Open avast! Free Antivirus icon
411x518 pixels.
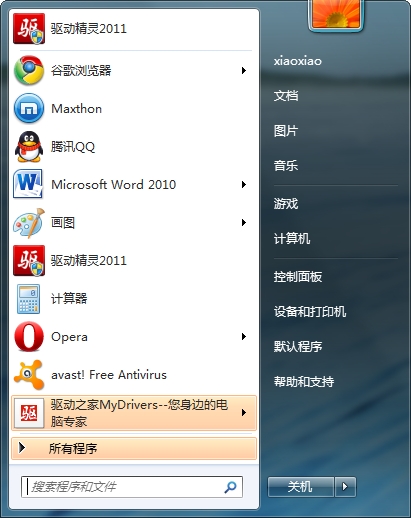pos(29,375)
